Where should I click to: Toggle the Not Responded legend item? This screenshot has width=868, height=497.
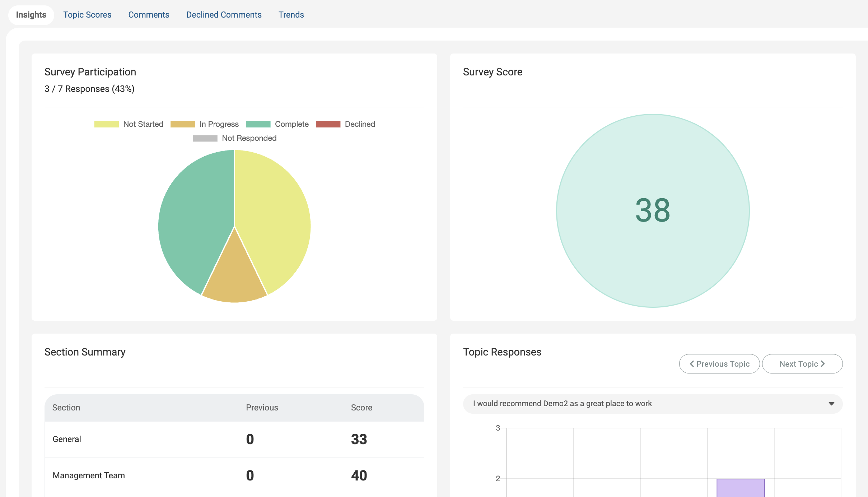(x=234, y=138)
